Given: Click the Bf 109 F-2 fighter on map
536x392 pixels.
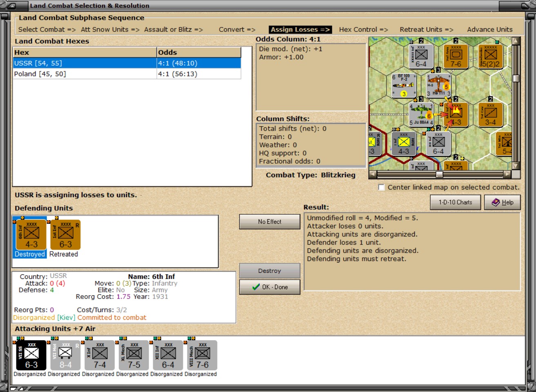Looking at the screenshot, I should click(x=404, y=86).
